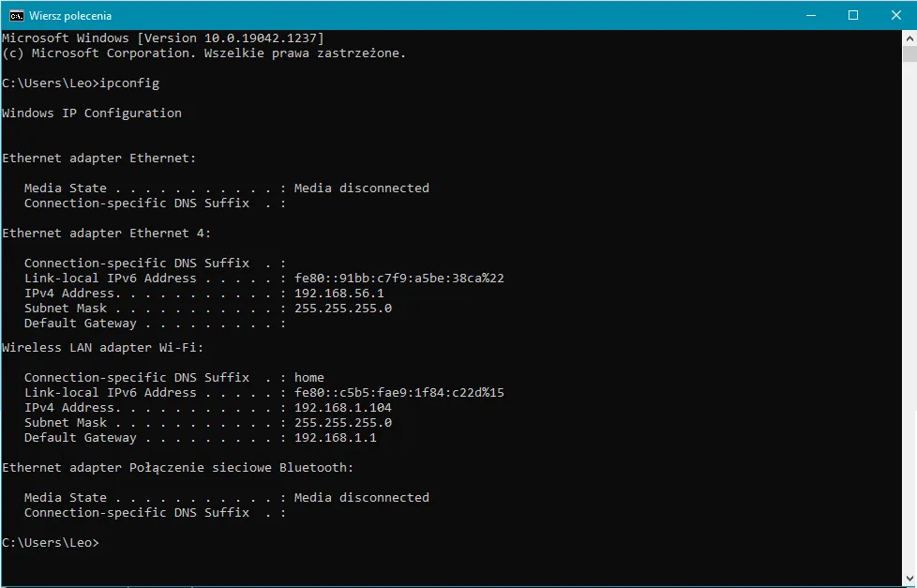Viewport: 917px width, 588px height.
Task: Click the Ethernet adapter Ethernet 4 heading
Action: (x=103, y=233)
